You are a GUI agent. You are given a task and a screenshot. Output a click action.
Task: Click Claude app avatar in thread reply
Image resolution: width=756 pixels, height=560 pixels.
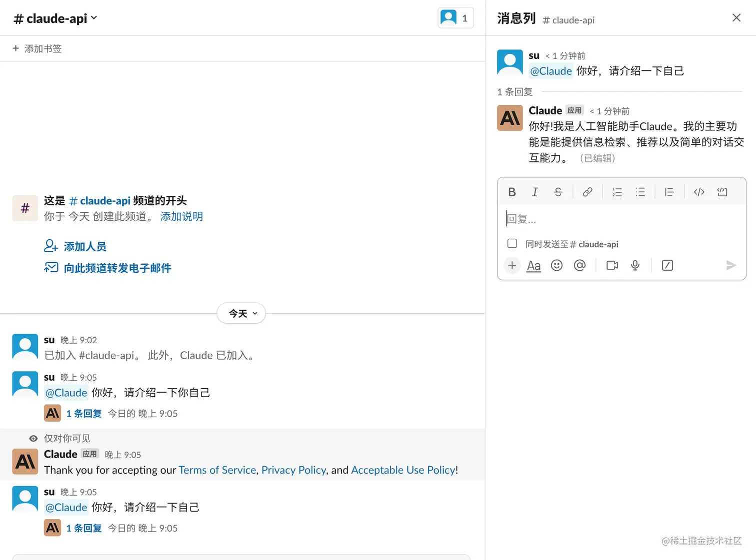pyautogui.click(x=510, y=118)
